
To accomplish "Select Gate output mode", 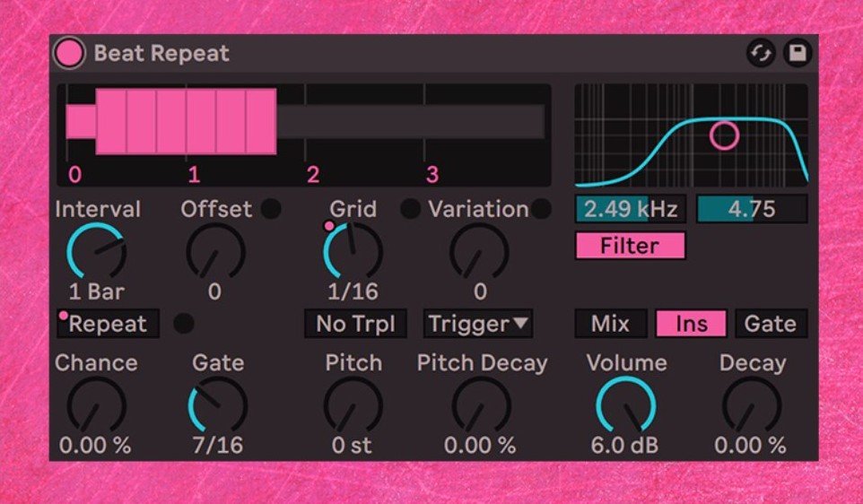I will 771,324.
